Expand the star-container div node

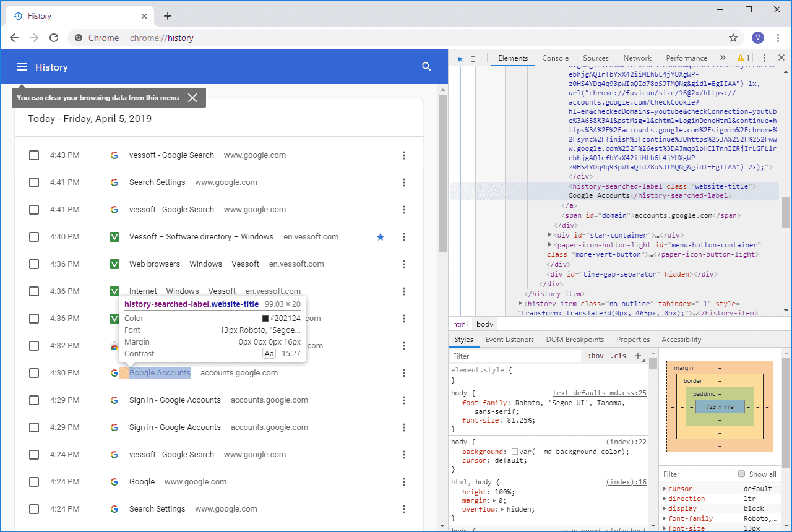pyautogui.click(x=550, y=235)
